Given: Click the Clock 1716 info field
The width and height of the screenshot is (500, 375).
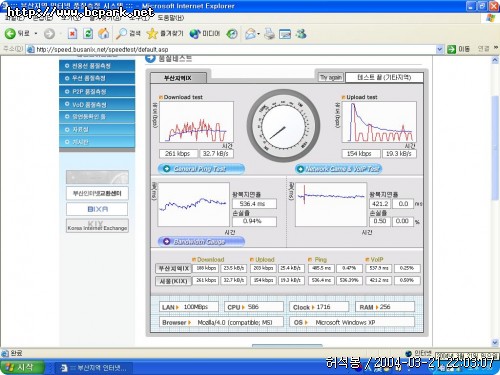Looking at the screenshot, I should click(319, 307).
